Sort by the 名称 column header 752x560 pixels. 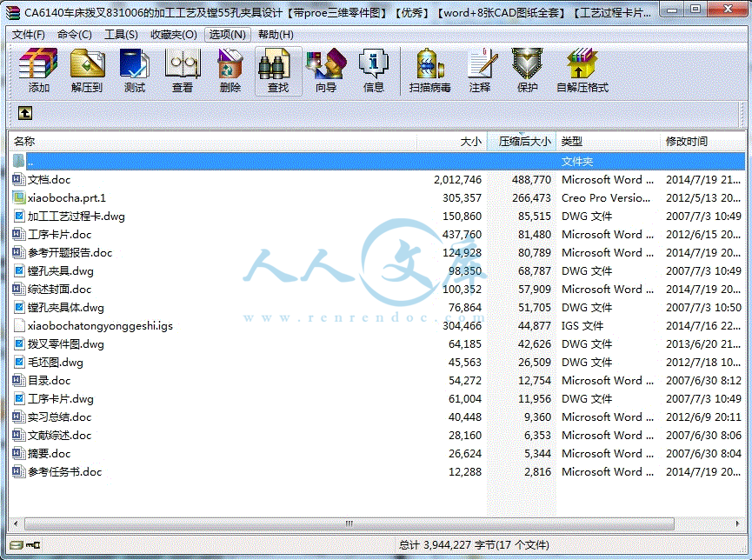[x=212, y=141]
